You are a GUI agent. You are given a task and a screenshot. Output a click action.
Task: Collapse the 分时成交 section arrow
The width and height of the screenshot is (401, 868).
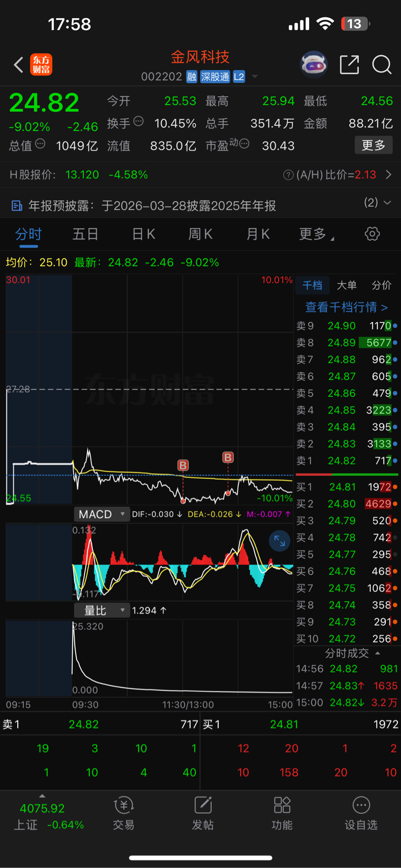[x=378, y=653]
